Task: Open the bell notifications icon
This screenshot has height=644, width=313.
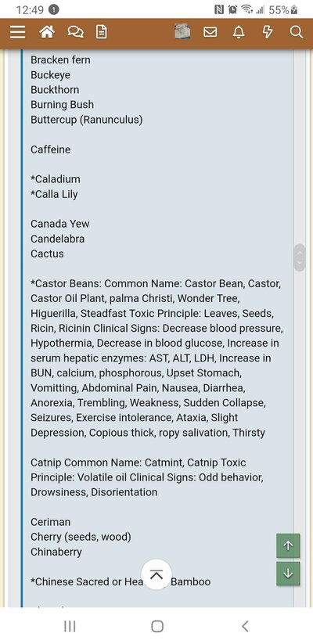Action: [239, 32]
